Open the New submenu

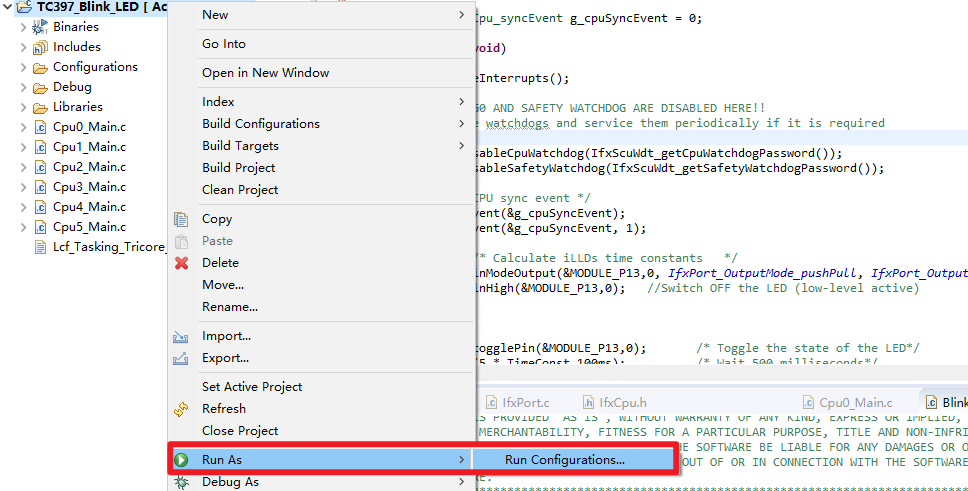[321, 15]
